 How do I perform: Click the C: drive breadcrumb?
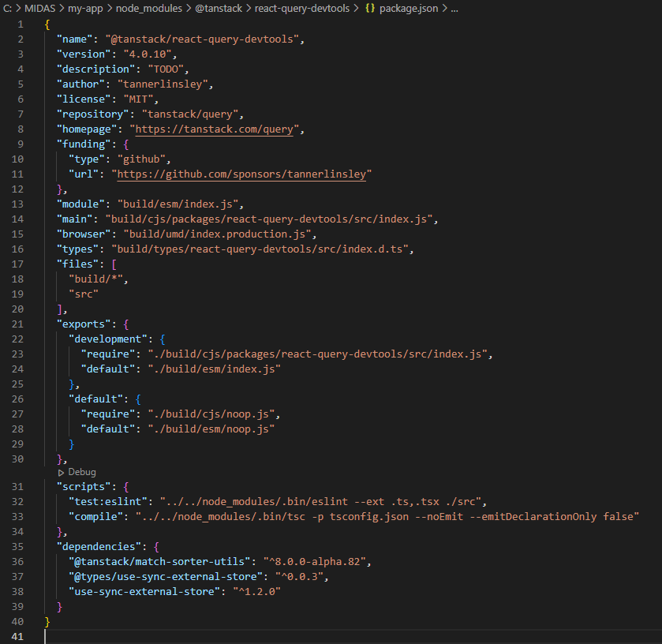click(x=7, y=9)
